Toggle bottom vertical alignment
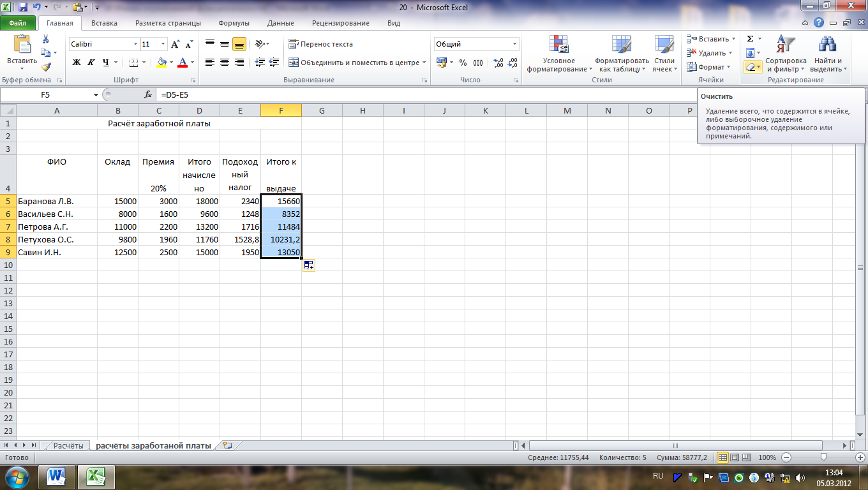 pyautogui.click(x=239, y=44)
